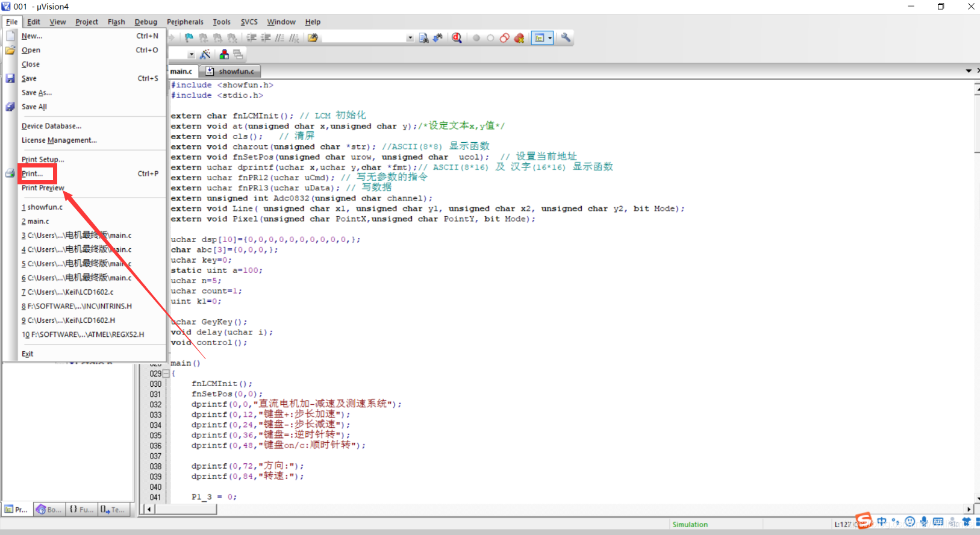Click the editor horizontal scrollbar left arrow
Screen dimensions: 980x535
click(x=149, y=509)
